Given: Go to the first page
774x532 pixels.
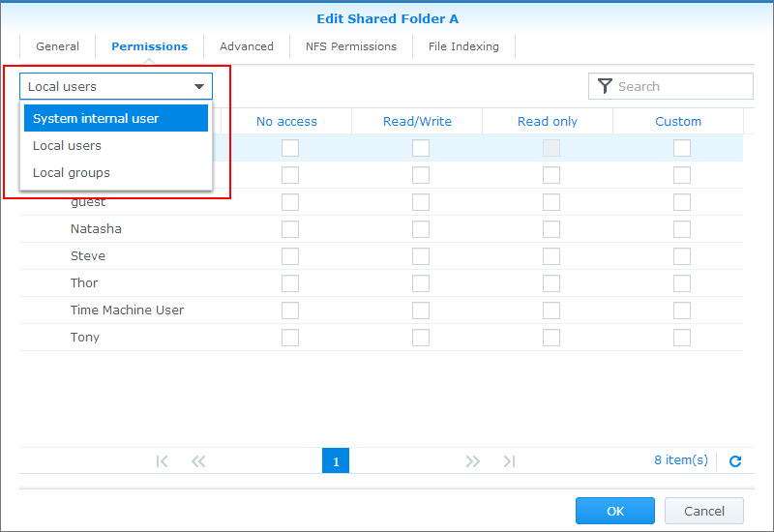Looking at the screenshot, I should click(162, 461).
